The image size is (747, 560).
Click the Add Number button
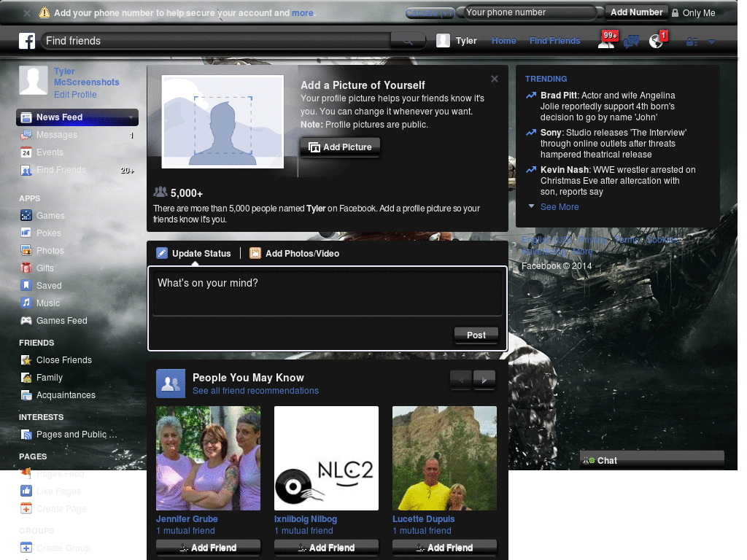[636, 12]
